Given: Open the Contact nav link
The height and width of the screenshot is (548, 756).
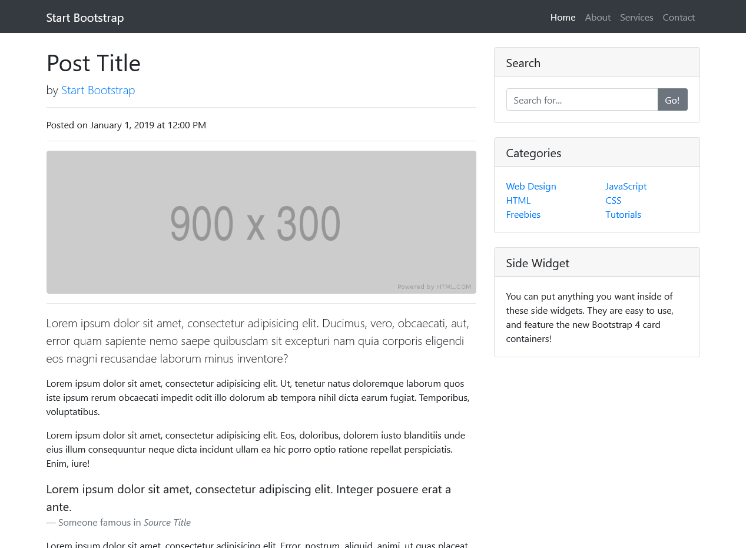Looking at the screenshot, I should click(678, 18).
